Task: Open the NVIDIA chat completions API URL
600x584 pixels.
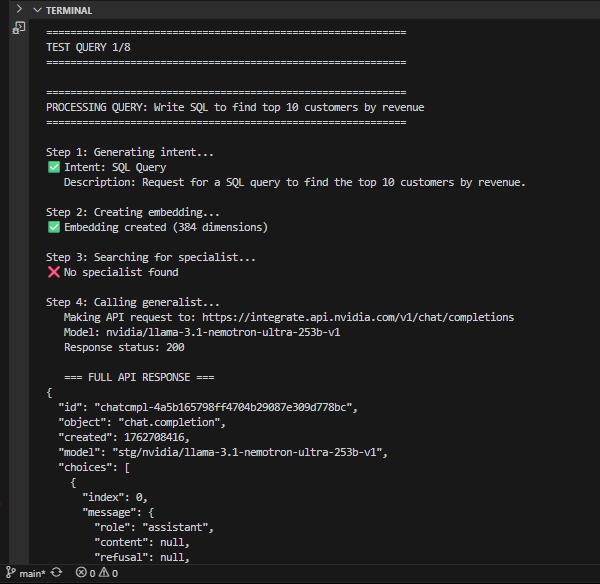Action: 358,317
